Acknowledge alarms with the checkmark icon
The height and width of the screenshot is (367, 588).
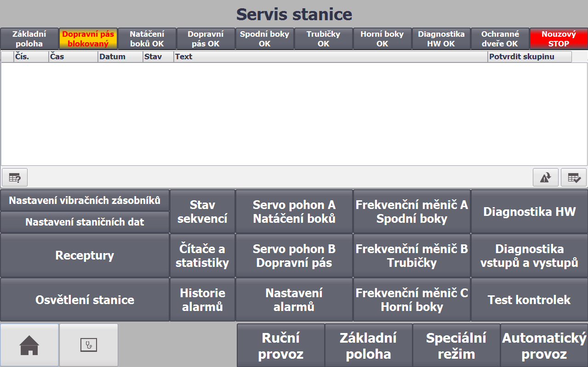tap(574, 177)
